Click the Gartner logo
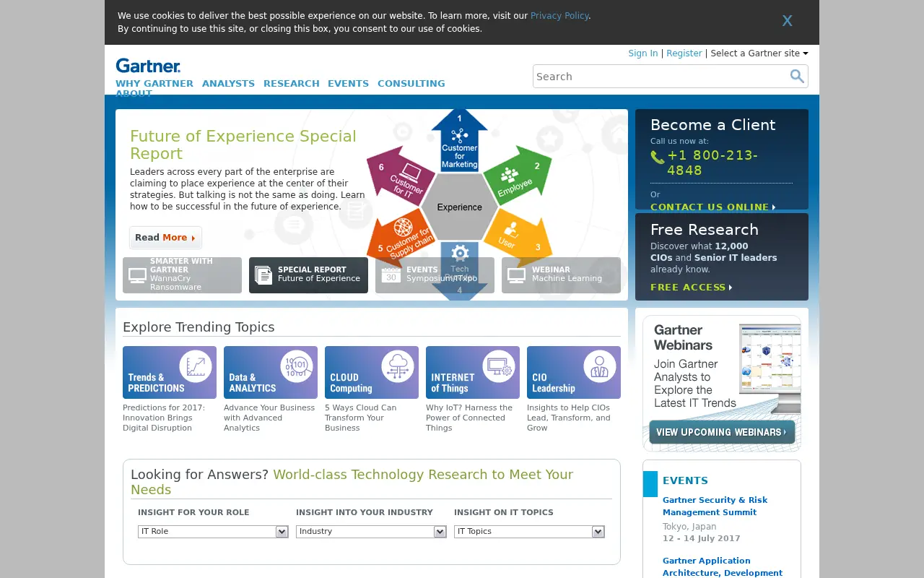This screenshot has width=924, height=578. [x=148, y=66]
